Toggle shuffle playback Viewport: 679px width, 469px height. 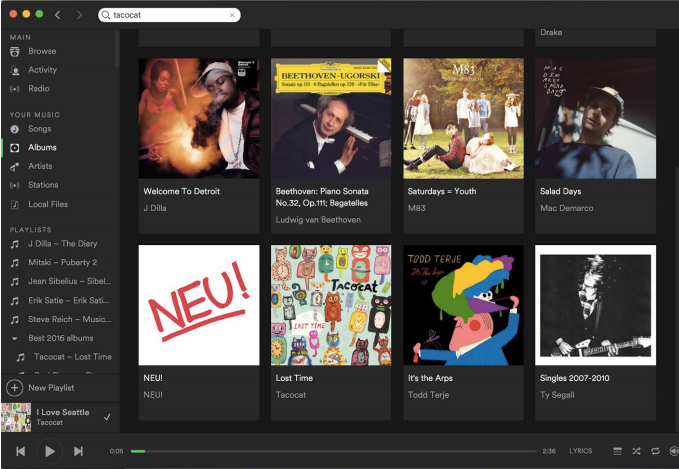636,451
